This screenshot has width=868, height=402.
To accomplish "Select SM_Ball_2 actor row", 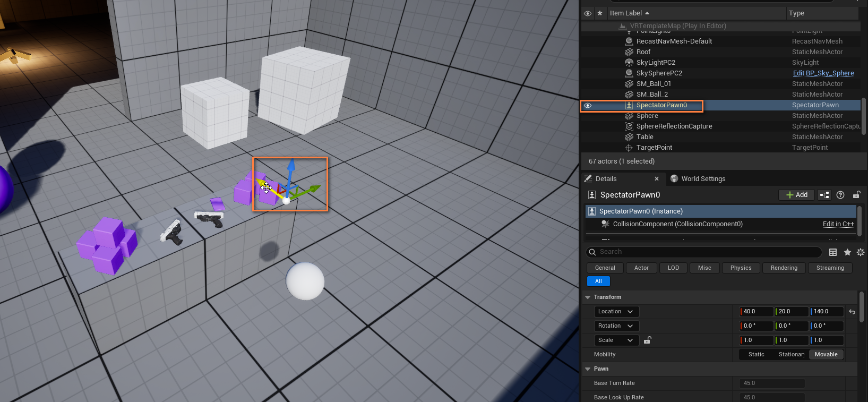I will (x=720, y=94).
